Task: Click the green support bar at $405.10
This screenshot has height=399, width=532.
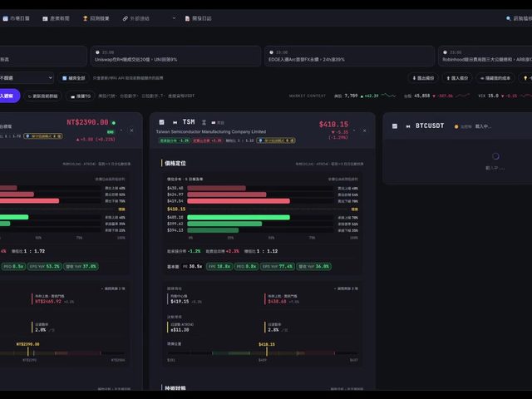Action: (x=239, y=217)
